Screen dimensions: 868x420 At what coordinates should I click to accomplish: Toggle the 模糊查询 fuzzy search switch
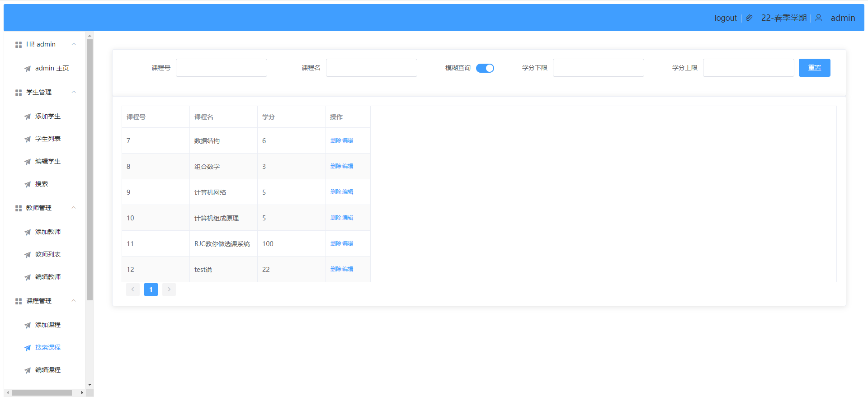coord(485,68)
